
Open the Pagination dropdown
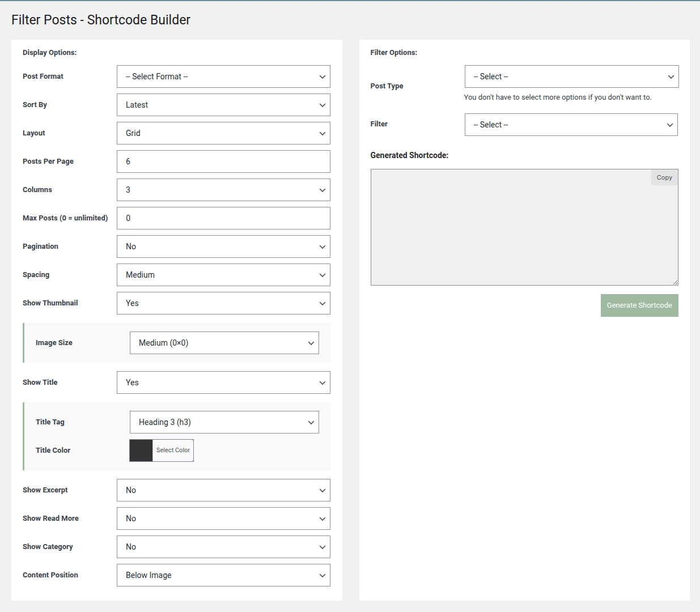223,246
